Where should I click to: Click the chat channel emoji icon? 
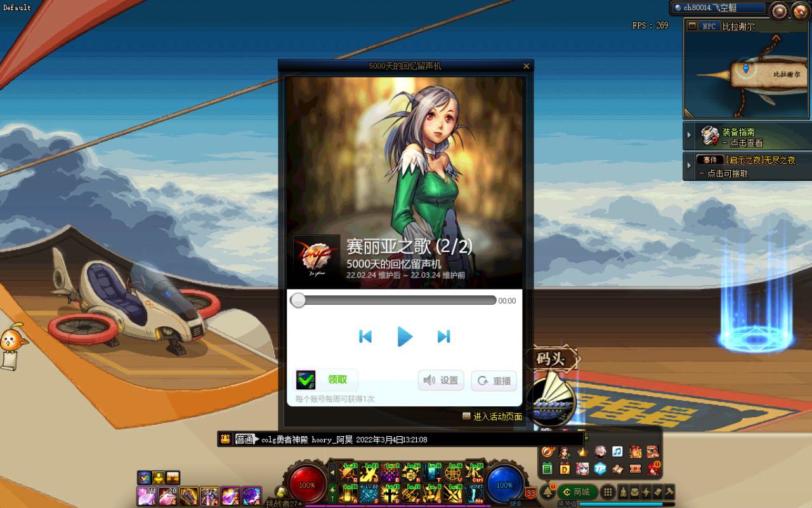(225, 439)
